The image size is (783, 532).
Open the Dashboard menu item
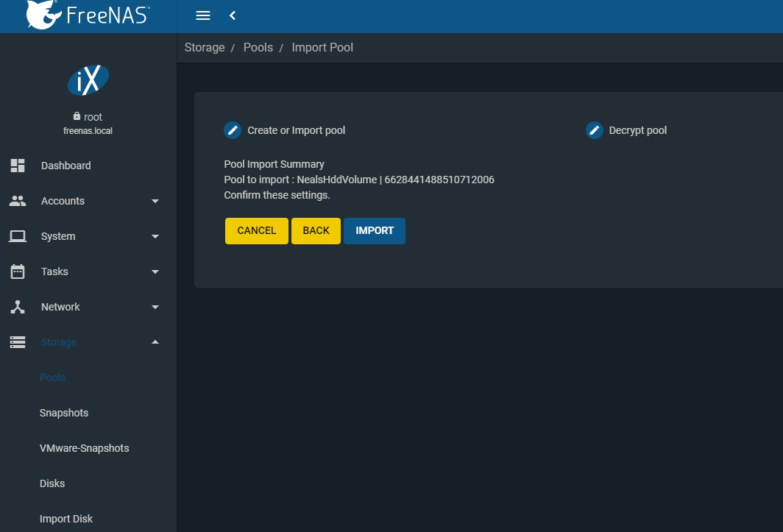(88, 166)
